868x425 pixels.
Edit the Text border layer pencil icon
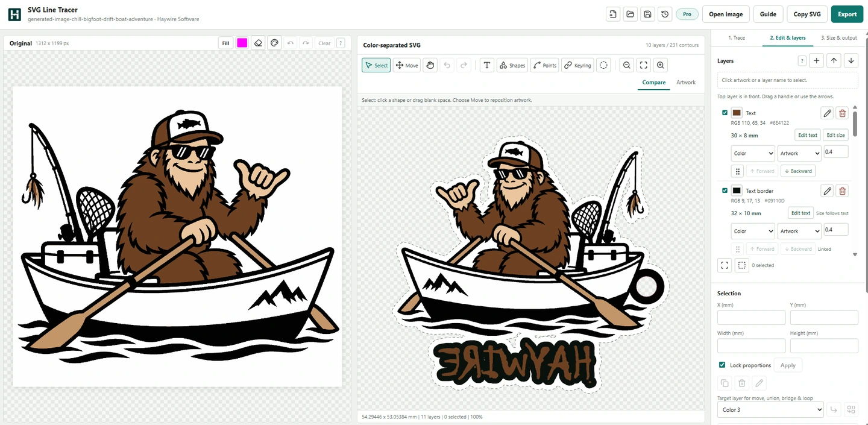pos(828,190)
